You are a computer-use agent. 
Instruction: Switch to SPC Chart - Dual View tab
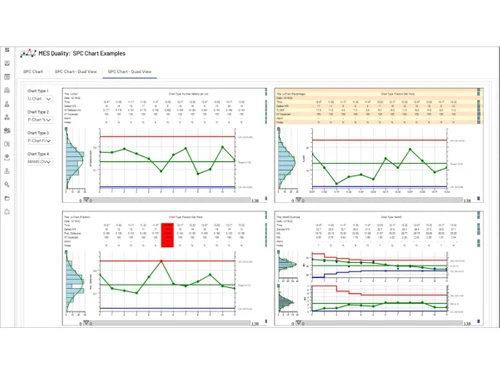click(x=76, y=71)
